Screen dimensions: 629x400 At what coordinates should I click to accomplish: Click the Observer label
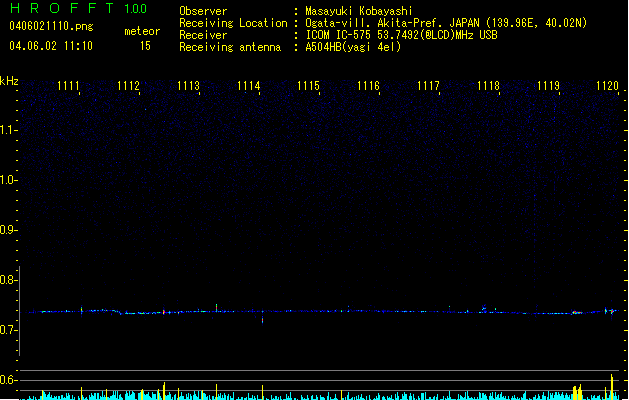point(203,11)
